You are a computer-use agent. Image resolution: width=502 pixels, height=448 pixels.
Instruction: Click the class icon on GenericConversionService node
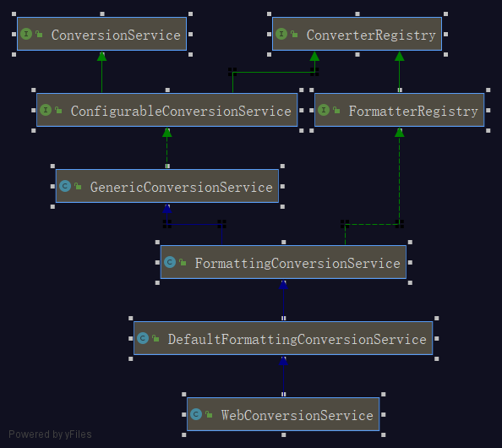[65, 186]
